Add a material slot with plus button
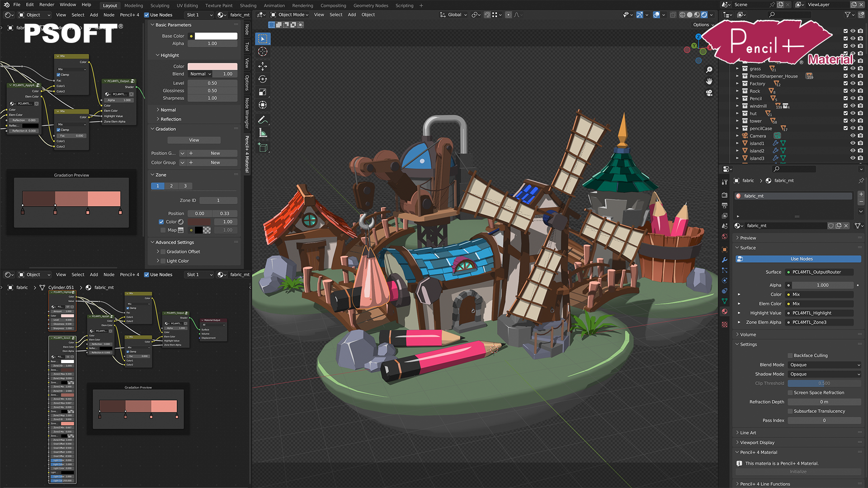 pos(861,194)
